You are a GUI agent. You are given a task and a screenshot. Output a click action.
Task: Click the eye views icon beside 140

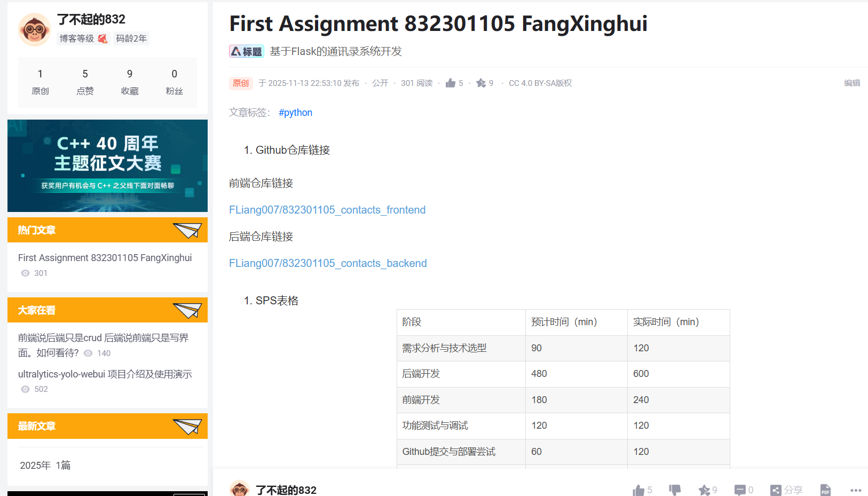(x=88, y=353)
